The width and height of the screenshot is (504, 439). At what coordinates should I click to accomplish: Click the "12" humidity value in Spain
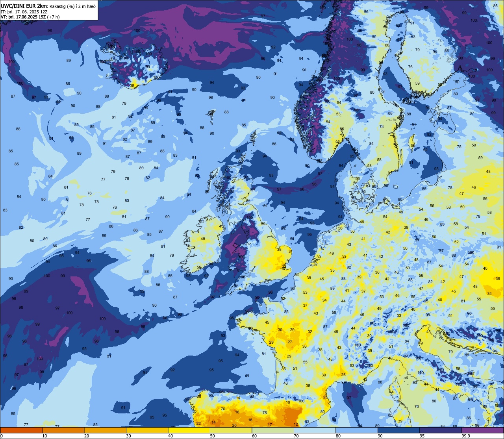click(x=296, y=424)
